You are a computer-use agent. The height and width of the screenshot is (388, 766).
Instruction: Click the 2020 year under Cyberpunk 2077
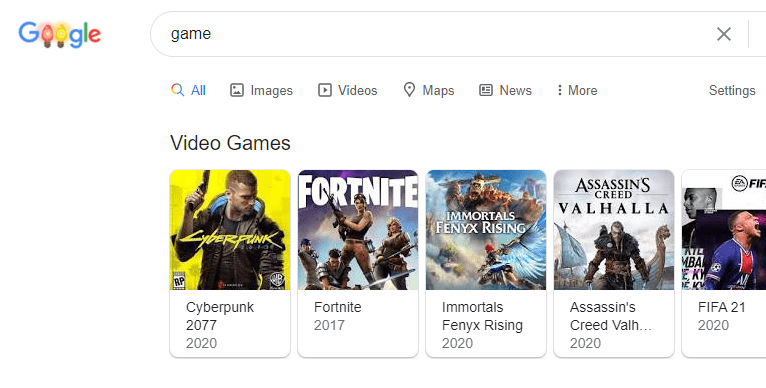point(201,344)
